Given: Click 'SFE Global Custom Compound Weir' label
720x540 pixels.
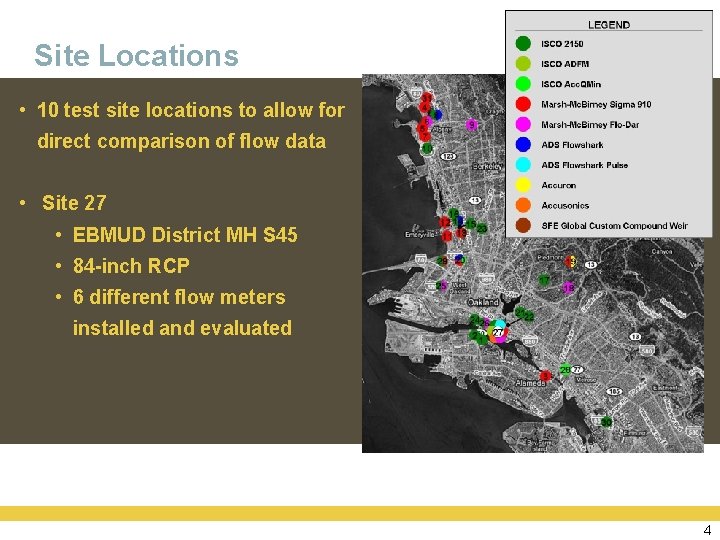Looking at the screenshot, I should point(614,225).
